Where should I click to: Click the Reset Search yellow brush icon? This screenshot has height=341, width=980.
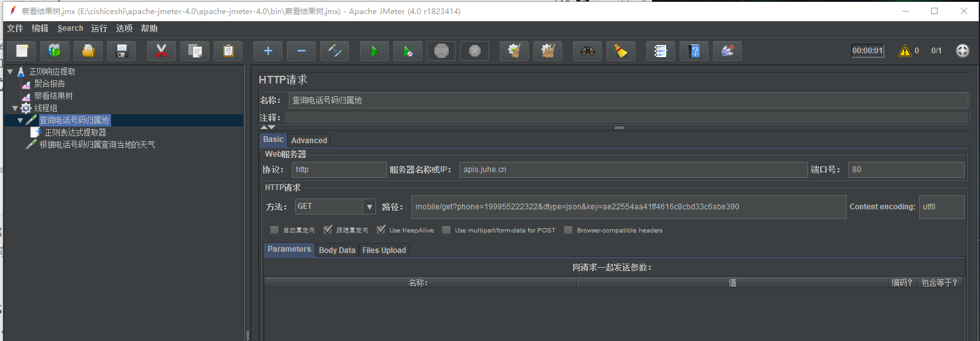[x=621, y=51]
